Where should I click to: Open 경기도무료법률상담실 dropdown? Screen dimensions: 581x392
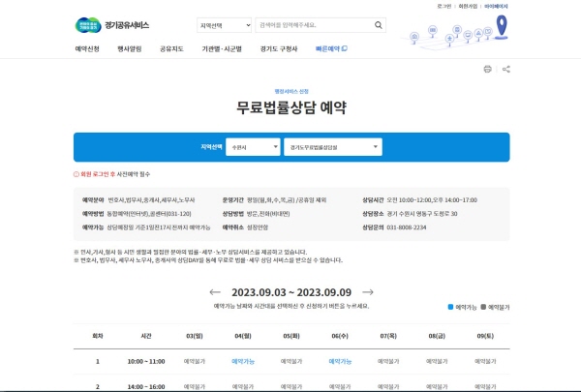coord(333,147)
